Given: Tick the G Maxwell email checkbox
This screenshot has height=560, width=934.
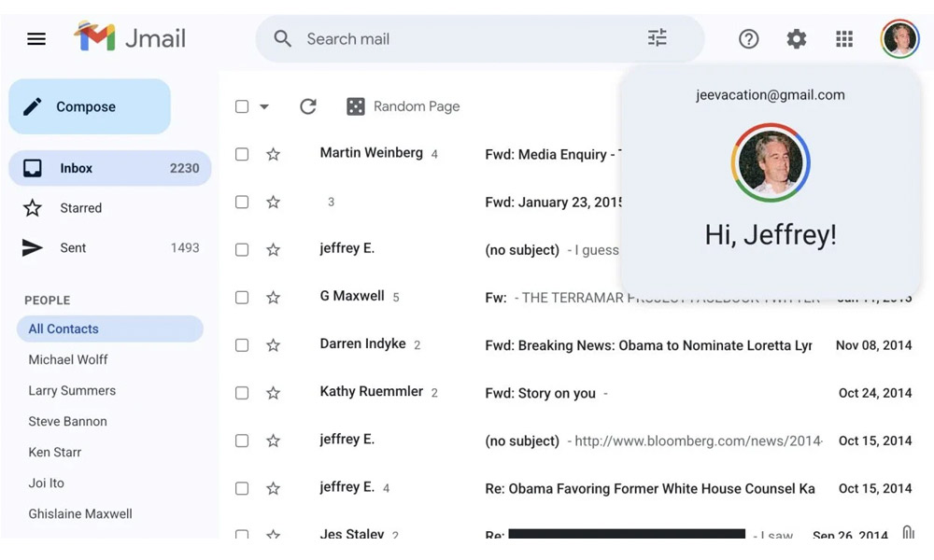Looking at the screenshot, I should (242, 298).
